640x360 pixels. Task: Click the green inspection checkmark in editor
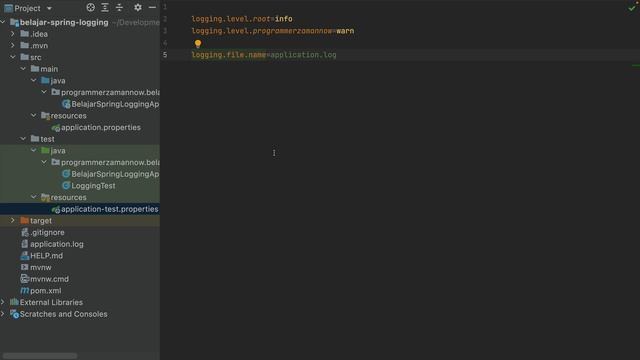[632, 8]
